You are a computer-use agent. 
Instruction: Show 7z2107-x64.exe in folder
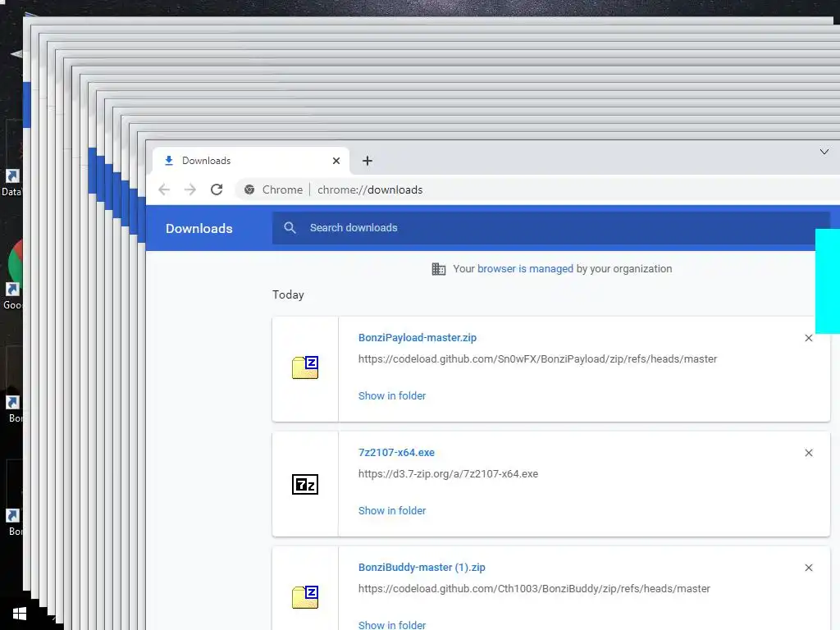pos(391,510)
